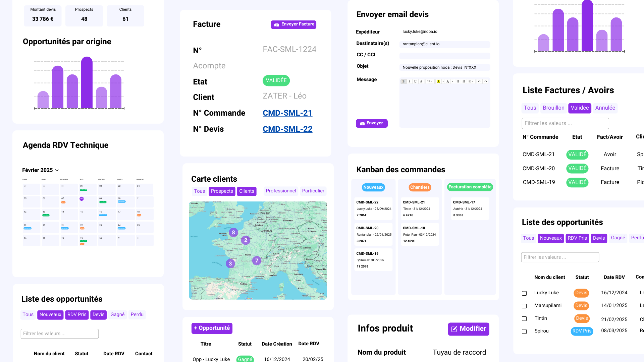Open the highlight color dropdown arrow
The width and height of the screenshot is (644, 362).
(443, 81)
